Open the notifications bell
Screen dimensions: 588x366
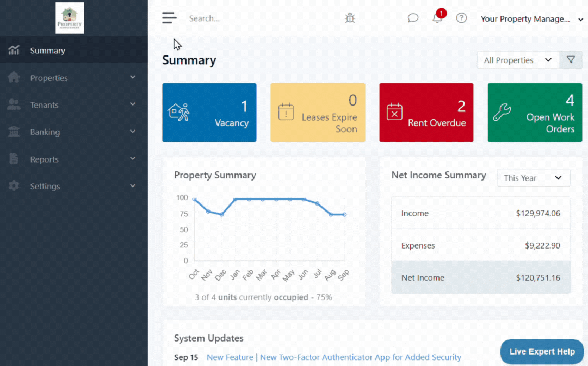437,18
